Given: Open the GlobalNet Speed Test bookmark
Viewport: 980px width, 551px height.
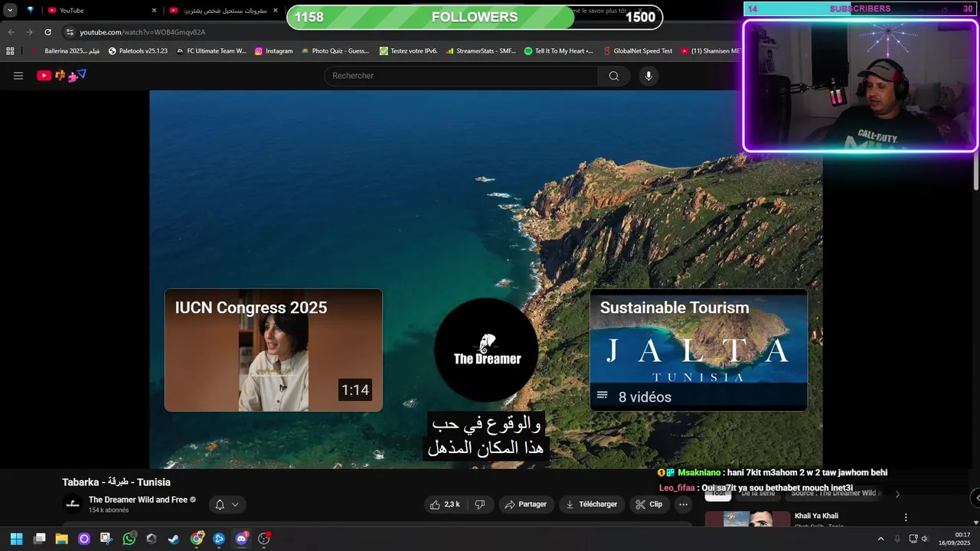Looking at the screenshot, I should click(637, 51).
